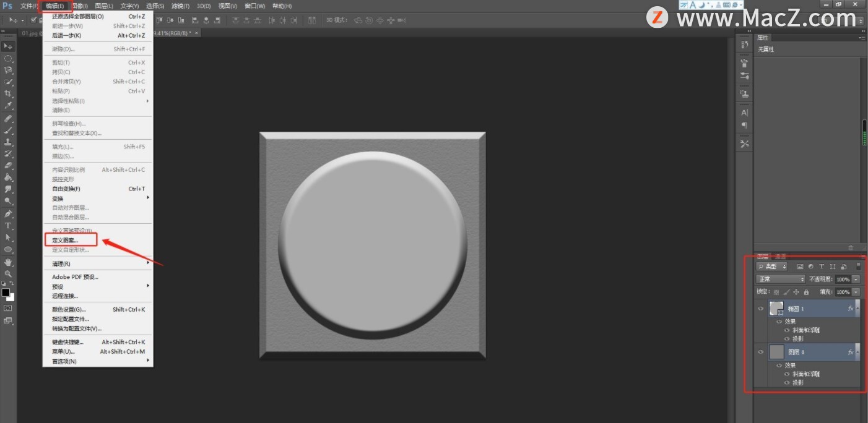868x423 pixels.
Task: Open the Character panel icon (A|)
Action: coord(745,113)
